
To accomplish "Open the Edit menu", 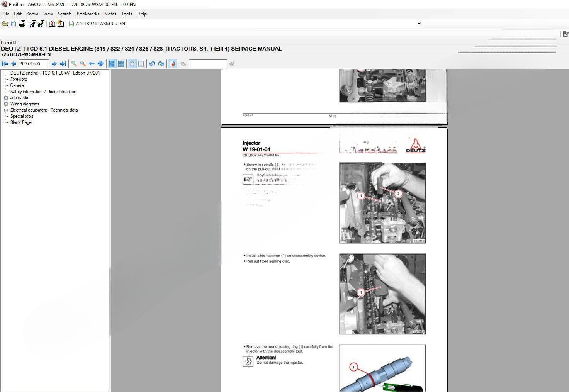I will 18,14.
